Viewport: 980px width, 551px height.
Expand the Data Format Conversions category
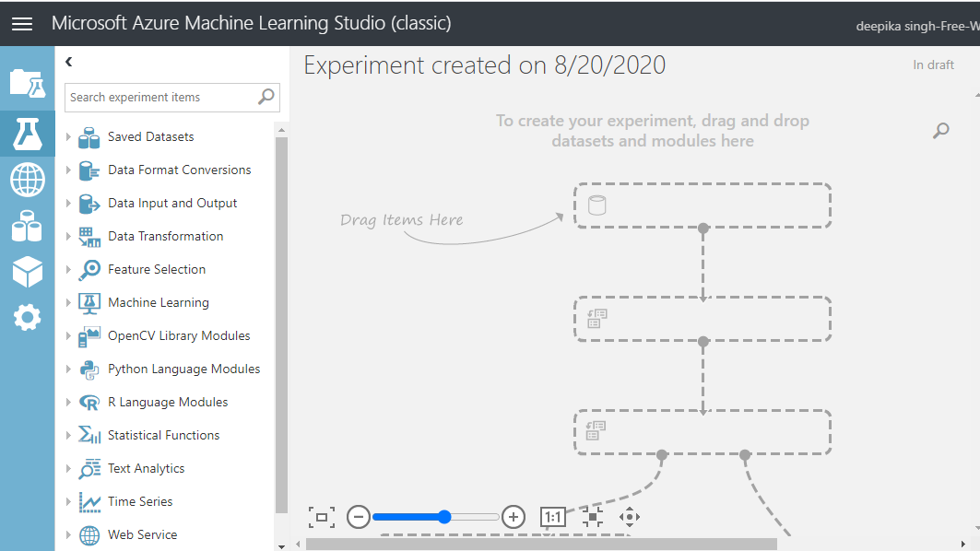click(x=68, y=170)
